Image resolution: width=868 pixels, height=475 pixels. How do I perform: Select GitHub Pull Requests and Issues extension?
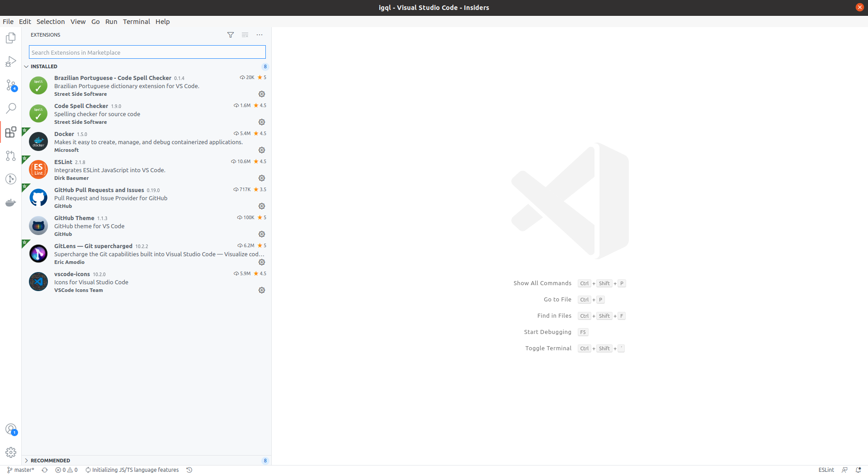point(146,198)
